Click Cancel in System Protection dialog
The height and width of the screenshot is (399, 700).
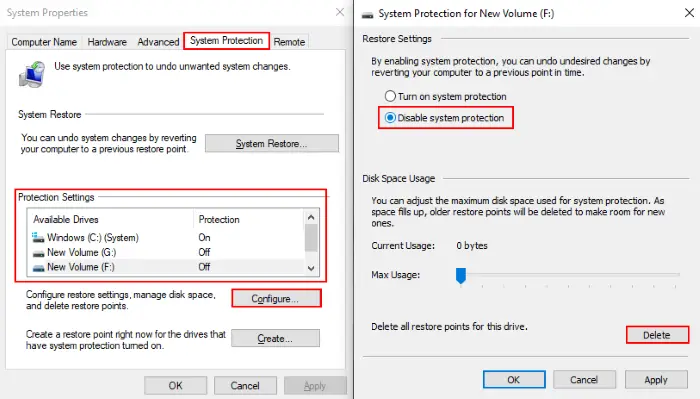coord(584,379)
